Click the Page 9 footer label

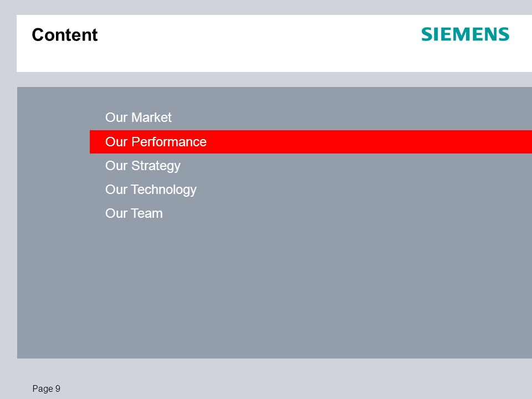pos(47,388)
